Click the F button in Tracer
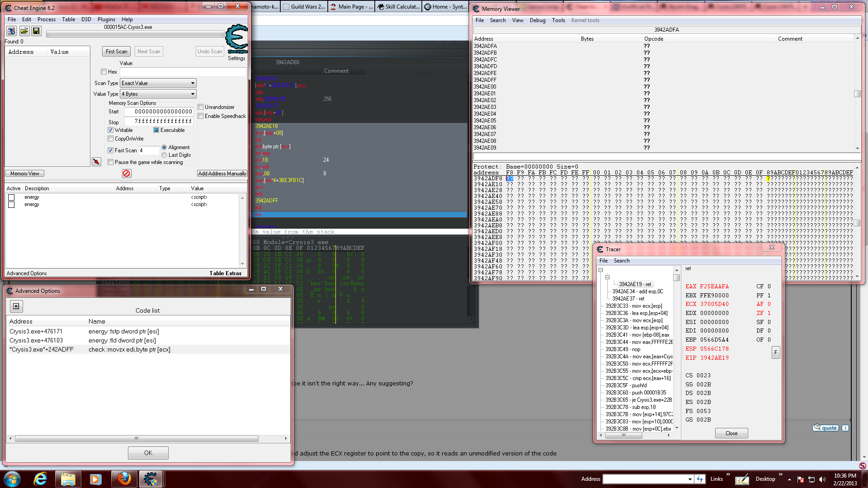This screenshot has height=488, width=868. point(775,352)
